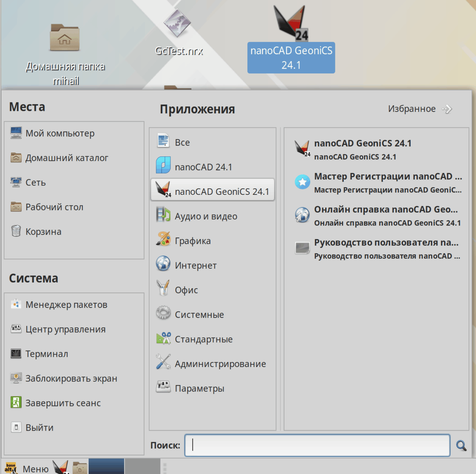Open Корзина in Места
This screenshot has height=474, width=476.
click(43, 232)
